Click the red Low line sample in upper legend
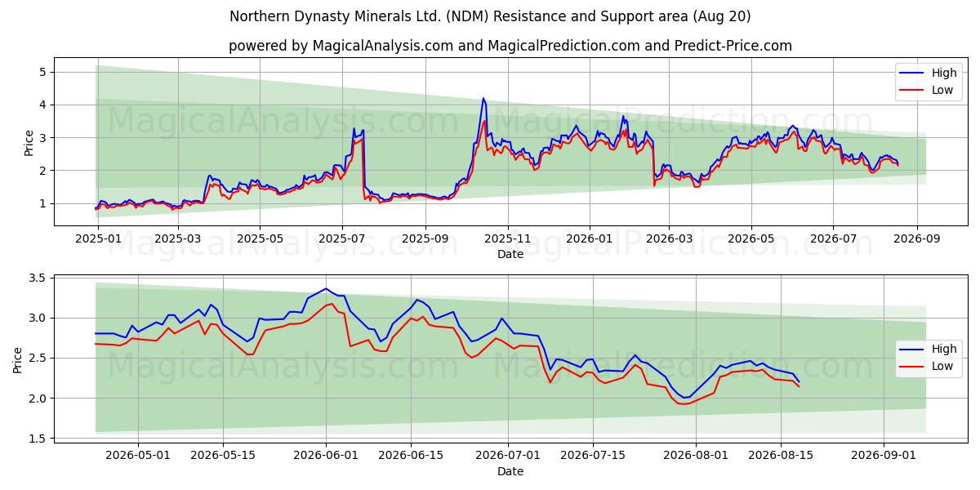Image resolution: width=980 pixels, height=490 pixels. click(913, 90)
